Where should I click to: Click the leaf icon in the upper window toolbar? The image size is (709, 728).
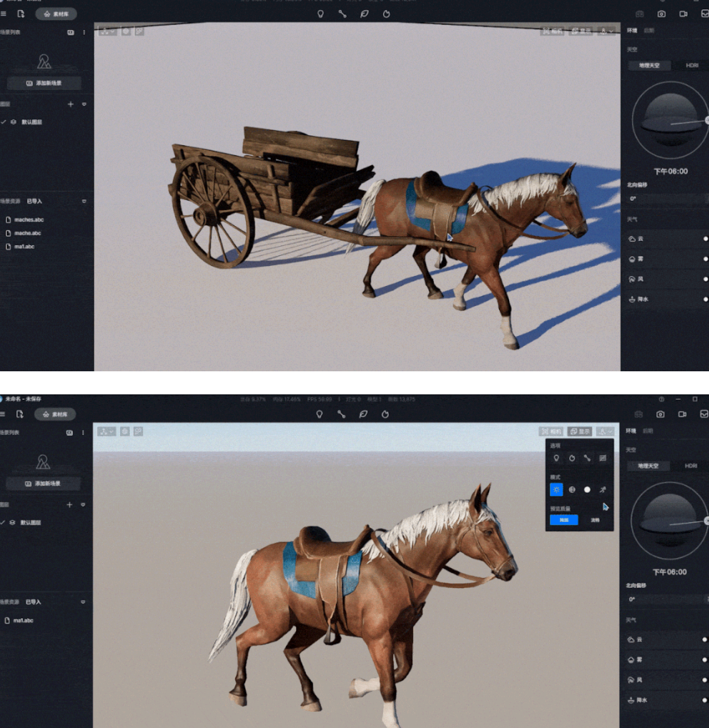pos(364,14)
